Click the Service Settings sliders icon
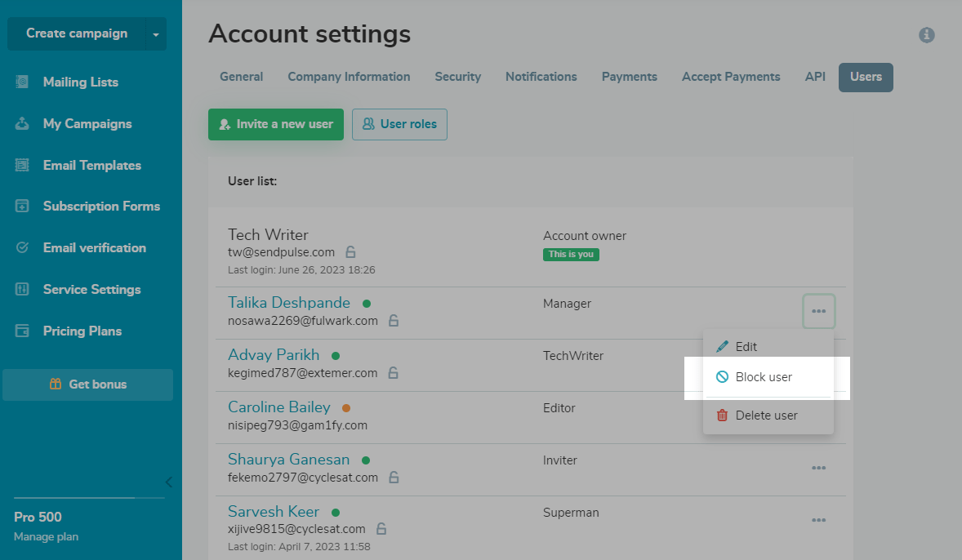 pos(22,289)
